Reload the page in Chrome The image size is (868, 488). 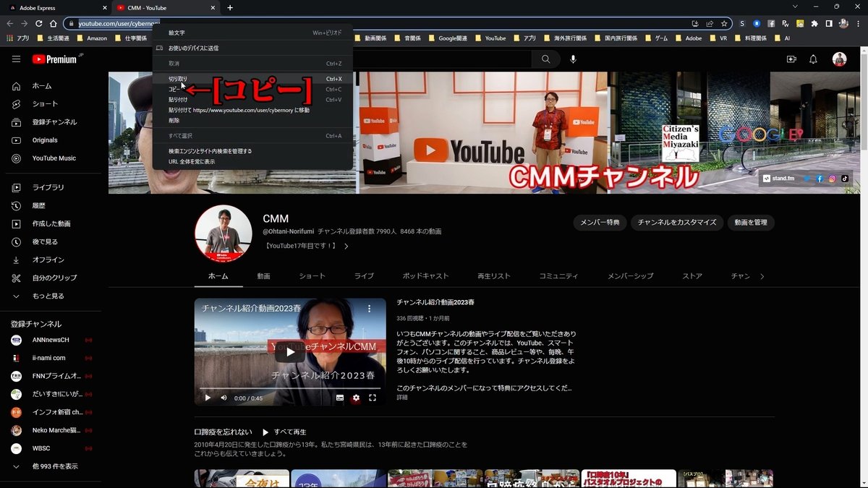(x=38, y=23)
